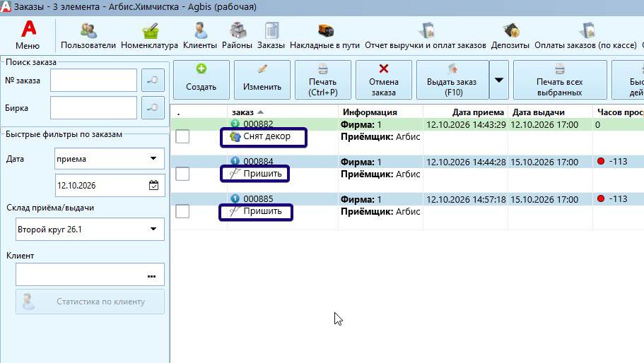
Task: Click Печать всех выбранных button
Action: pyautogui.click(x=560, y=80)
